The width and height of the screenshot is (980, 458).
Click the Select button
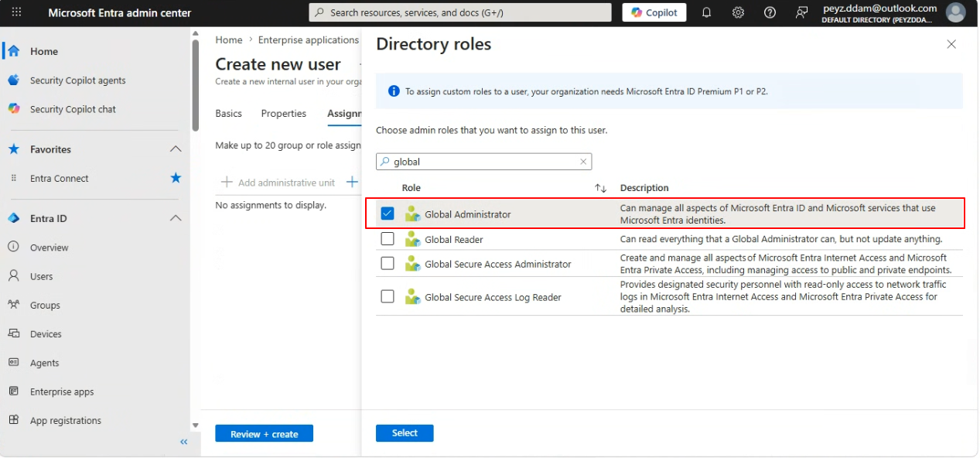pos(405,433)
